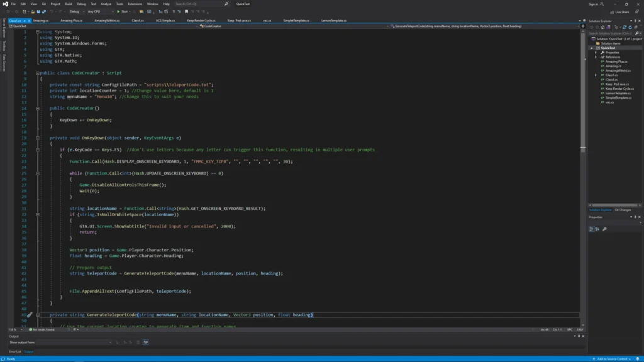Click the Refresh icon in Solution Explorer
This screenshot has width=644, height=362.
(x=630, y=27)
